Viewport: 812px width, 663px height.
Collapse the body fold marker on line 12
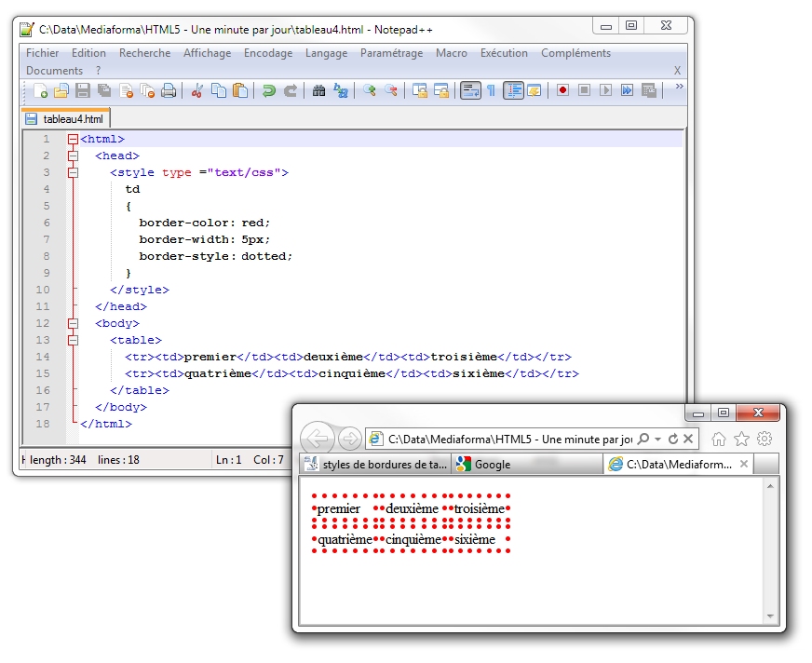point(73,323)
